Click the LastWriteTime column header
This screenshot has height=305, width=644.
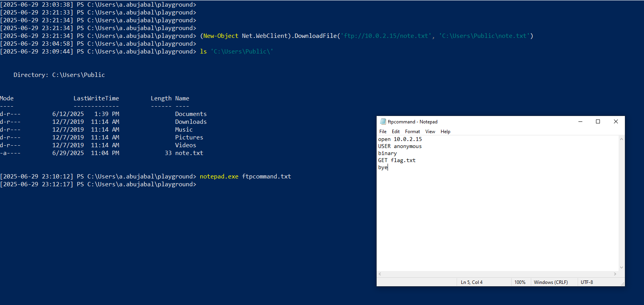click(96, 98)
